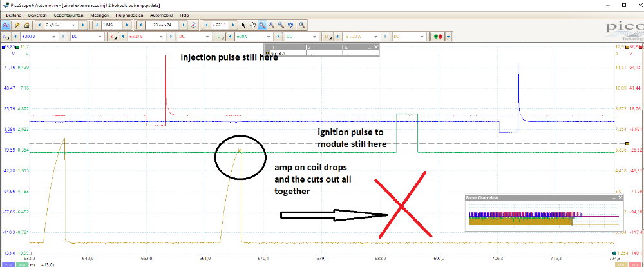The image size is (644, 267).
Task: Click the zoom-in magnifier icon
Action: coord(271,25)
